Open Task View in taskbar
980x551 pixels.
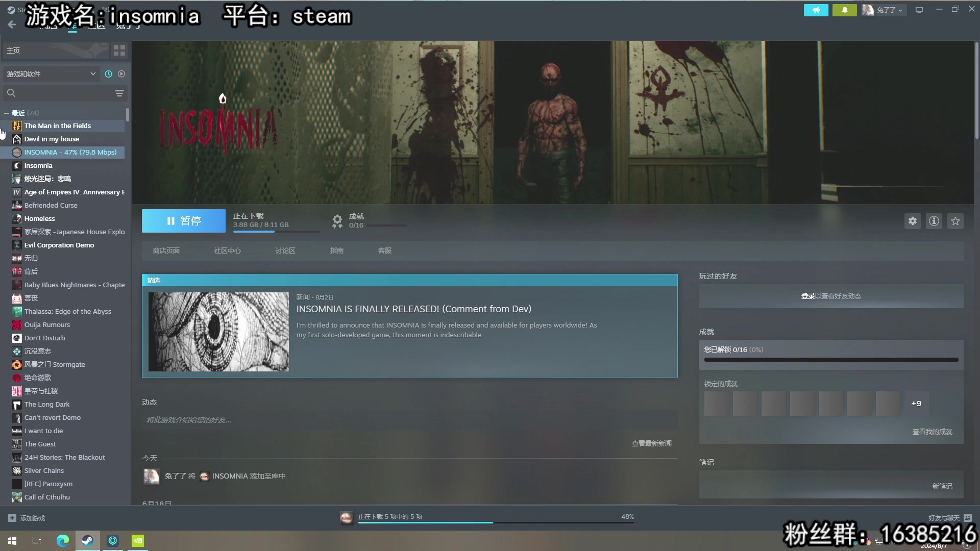tap(37, 541)
